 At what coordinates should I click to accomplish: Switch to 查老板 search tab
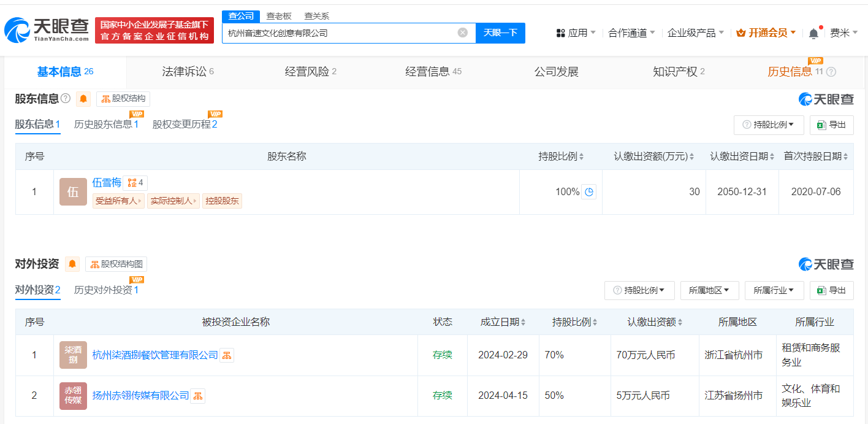click(x=279, y=16)
